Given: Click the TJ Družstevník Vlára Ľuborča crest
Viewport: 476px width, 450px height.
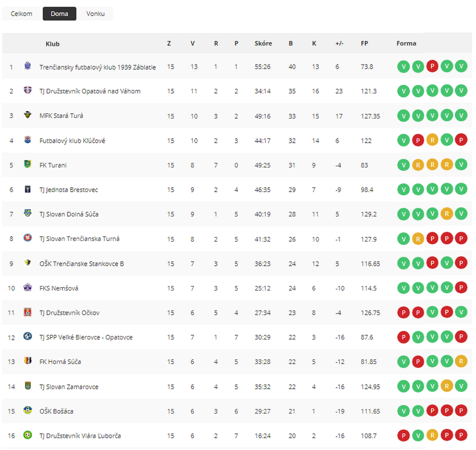Looking at the screenshot, I should click(x=28, y=435).
